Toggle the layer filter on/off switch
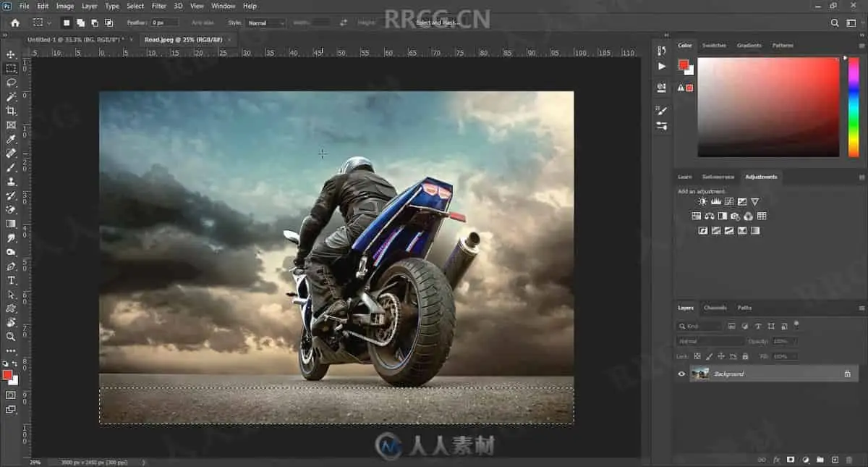 tap(796, 324)
